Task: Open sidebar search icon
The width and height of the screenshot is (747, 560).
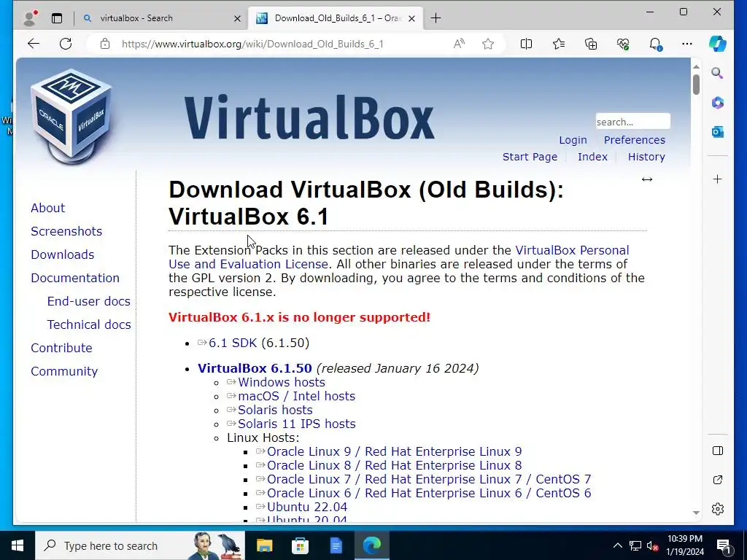Action: click(718, 74)
